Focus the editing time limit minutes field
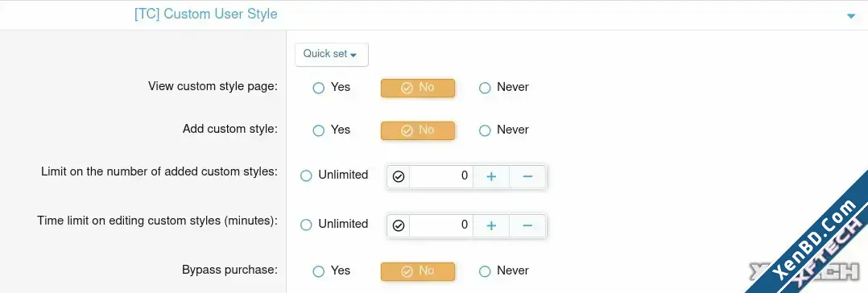The width and height of the screenshot is (868, 293). click(x=441, y=225)
